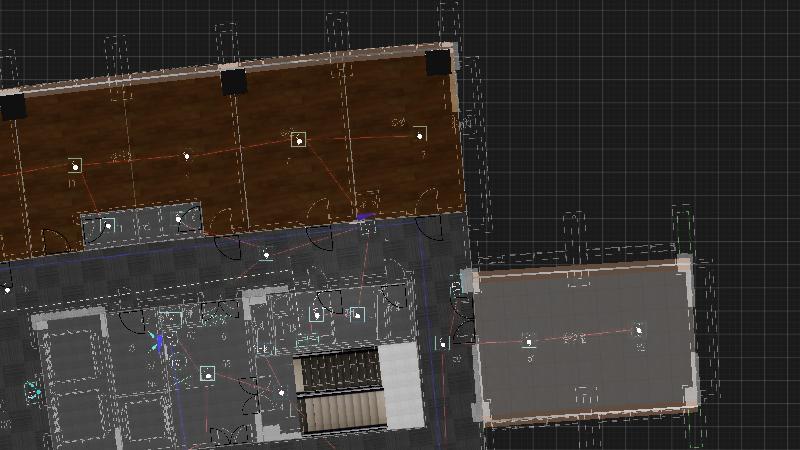Viewport: 800px width, 450px height.
Task: Click the corridor light node below the wood room
Action: click(x=265, y=255)
